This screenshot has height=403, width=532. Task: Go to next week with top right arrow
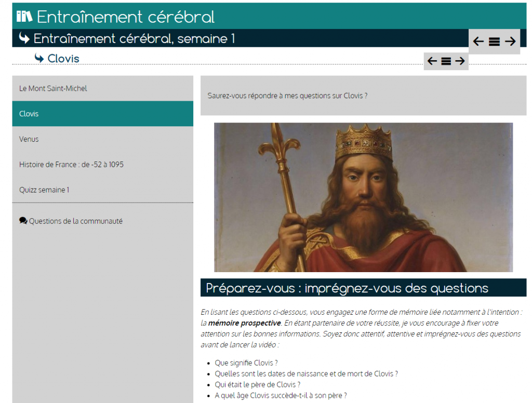click(510, 42)
